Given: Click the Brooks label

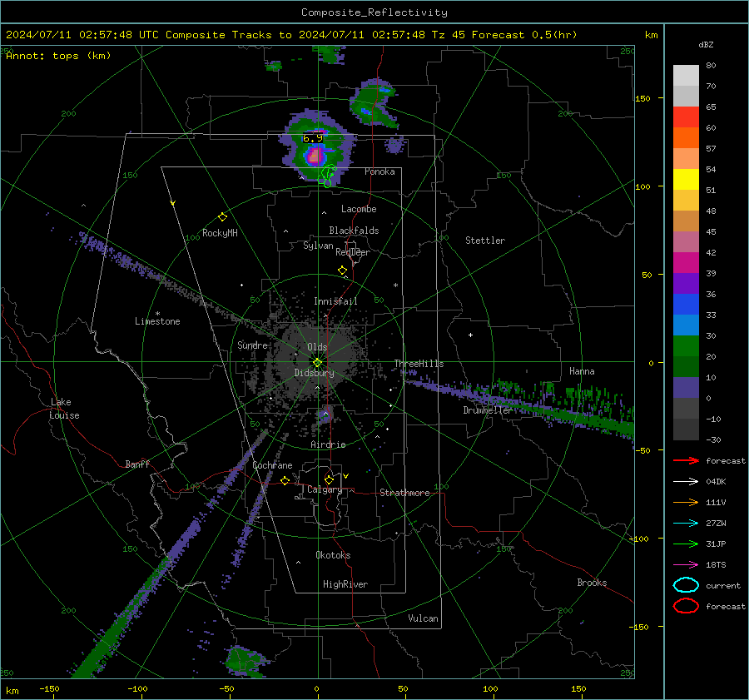Looking at the screenshot, I should point(592,583).
